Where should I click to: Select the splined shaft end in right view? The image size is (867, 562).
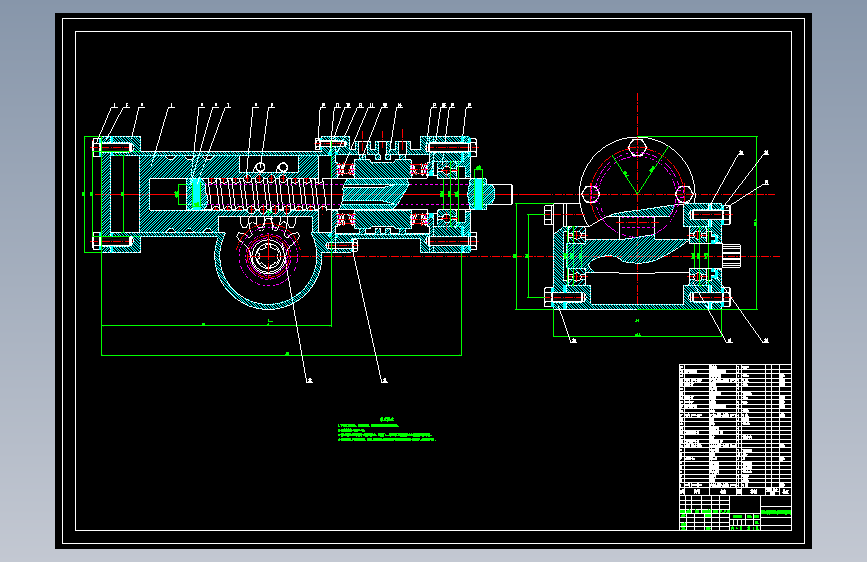pyautogui.click(x=732, y=256)
